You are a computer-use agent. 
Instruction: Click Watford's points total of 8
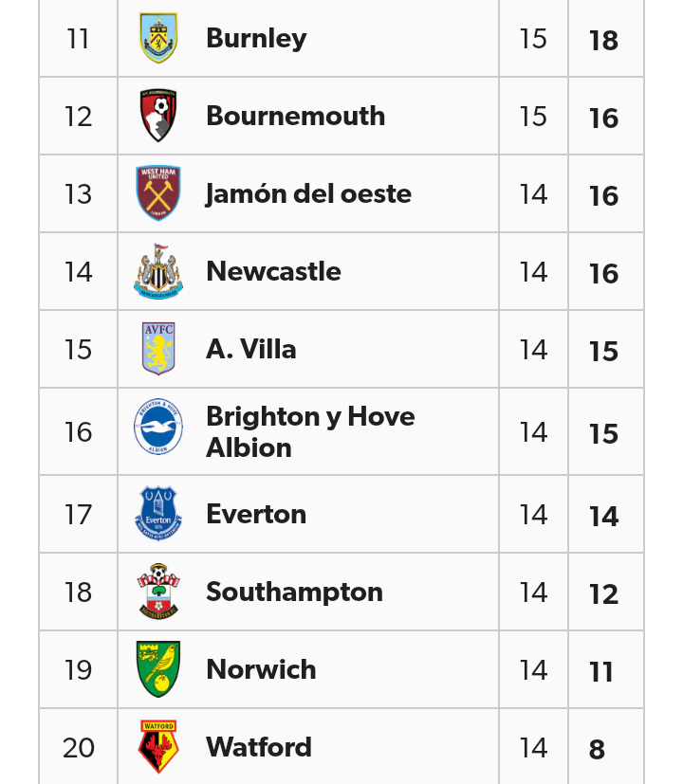point(598,750)
